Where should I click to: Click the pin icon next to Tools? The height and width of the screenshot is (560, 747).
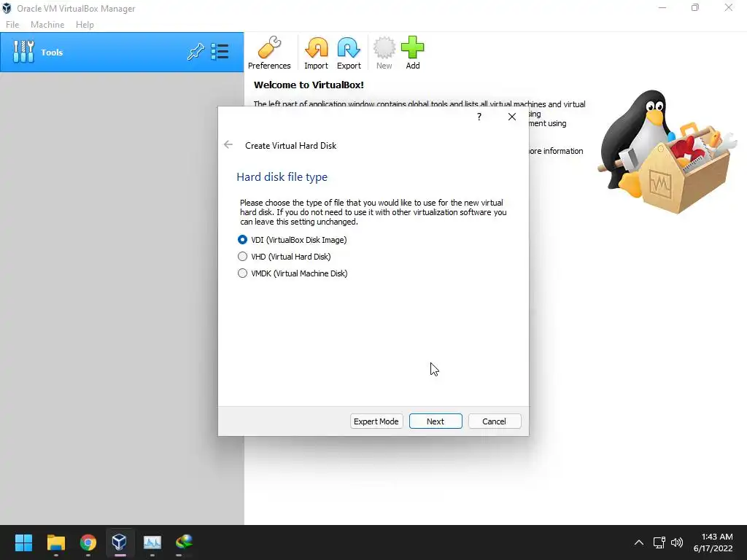196,52
